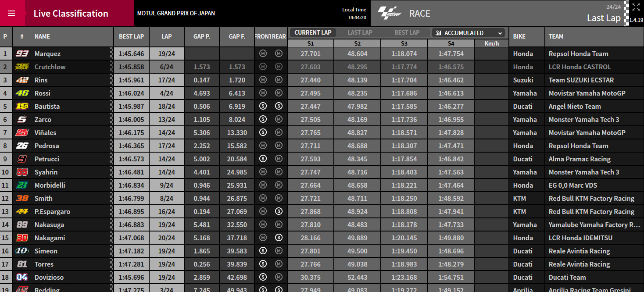Sort by the GAP F. column header
The height and width of the screenshot is (292, 644).
[237, 36]
